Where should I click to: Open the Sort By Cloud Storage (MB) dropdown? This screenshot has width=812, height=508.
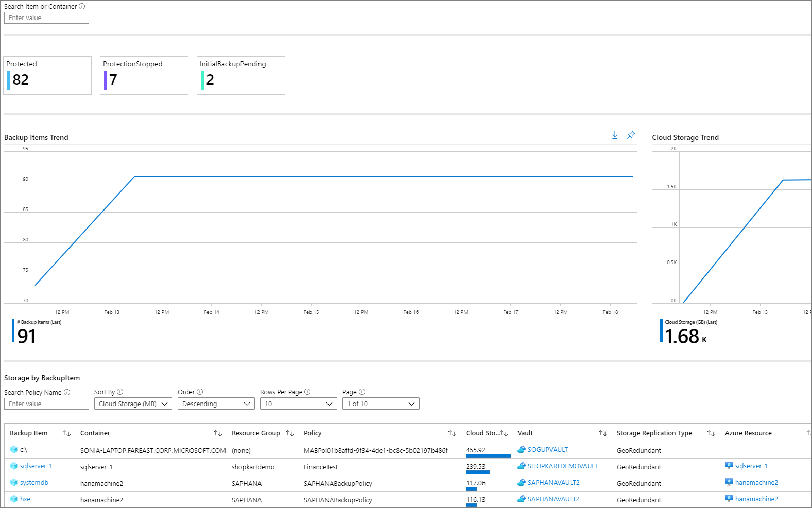point(133,404)
